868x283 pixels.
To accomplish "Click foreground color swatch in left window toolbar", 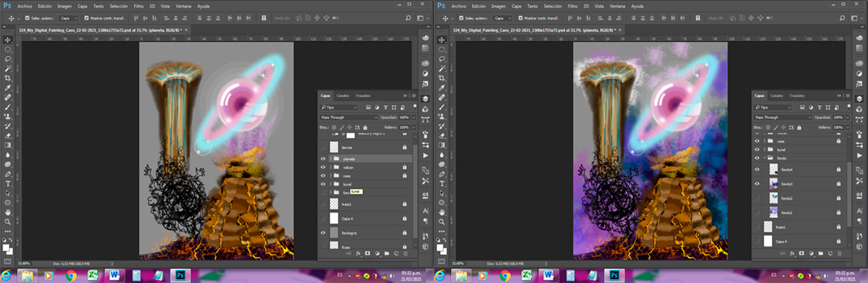I will (7, 247).
